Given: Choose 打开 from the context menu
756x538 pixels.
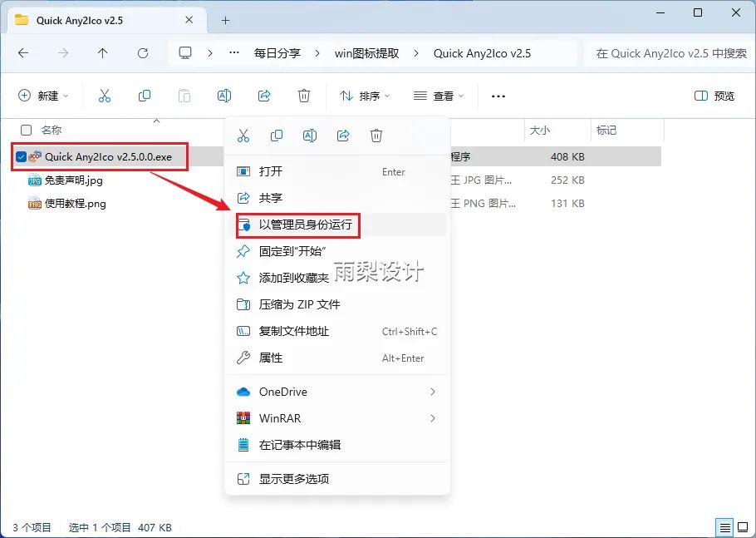Looking at the screenshot, I should tap(337, 171).
